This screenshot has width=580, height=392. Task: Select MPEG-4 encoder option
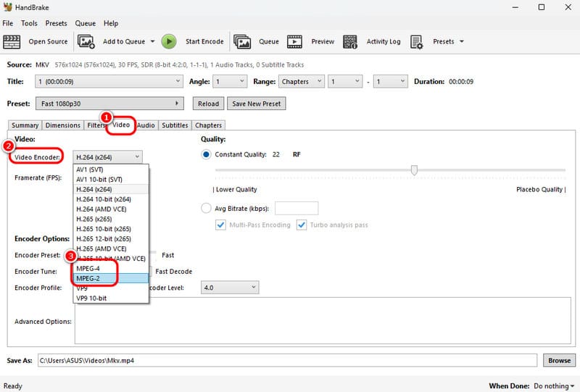coord(112,269)
